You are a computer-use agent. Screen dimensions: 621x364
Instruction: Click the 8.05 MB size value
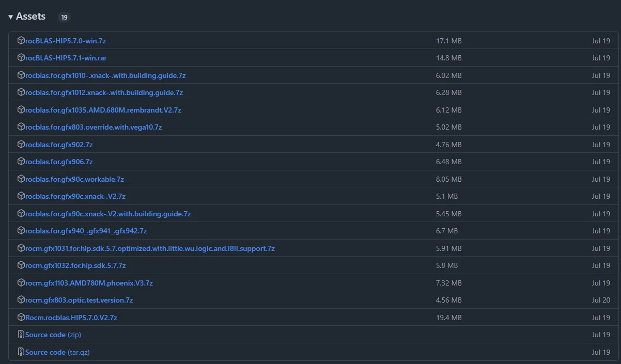(x=449, y=179)
